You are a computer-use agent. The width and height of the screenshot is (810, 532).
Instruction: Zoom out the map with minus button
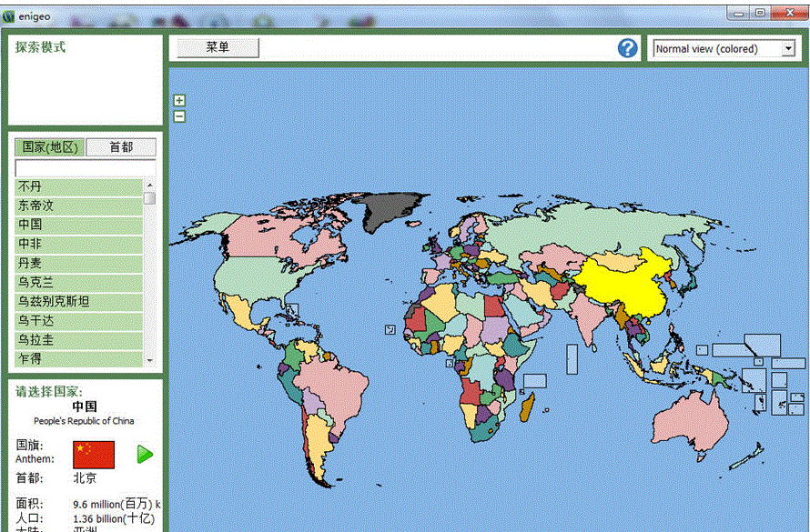(x=179, y=115)
